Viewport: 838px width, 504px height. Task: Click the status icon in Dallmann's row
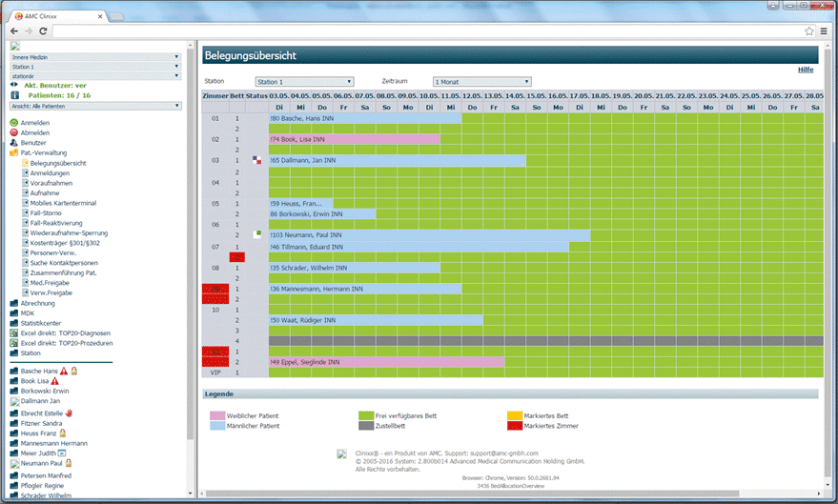click(256, 160)
